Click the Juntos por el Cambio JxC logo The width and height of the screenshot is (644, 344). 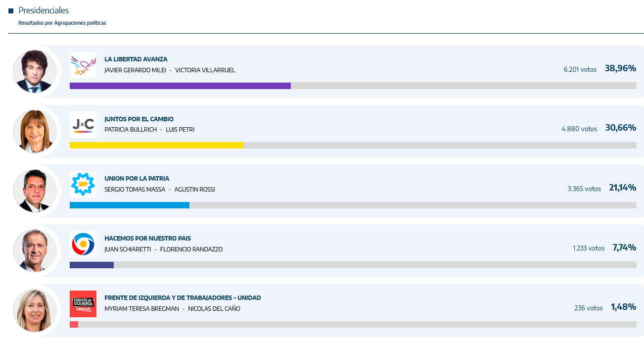click(x=83, y=125)
